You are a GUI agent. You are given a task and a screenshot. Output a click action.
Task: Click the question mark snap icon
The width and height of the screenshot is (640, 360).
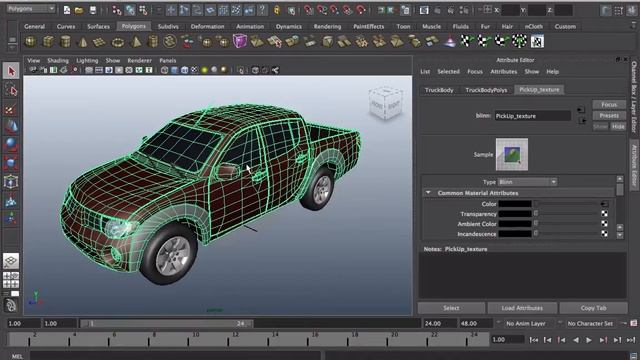pos(262,10)
